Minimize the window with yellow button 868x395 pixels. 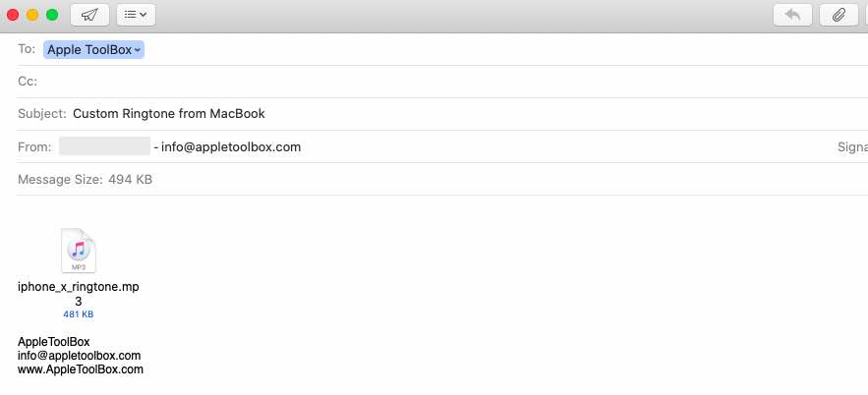point(32,15)
